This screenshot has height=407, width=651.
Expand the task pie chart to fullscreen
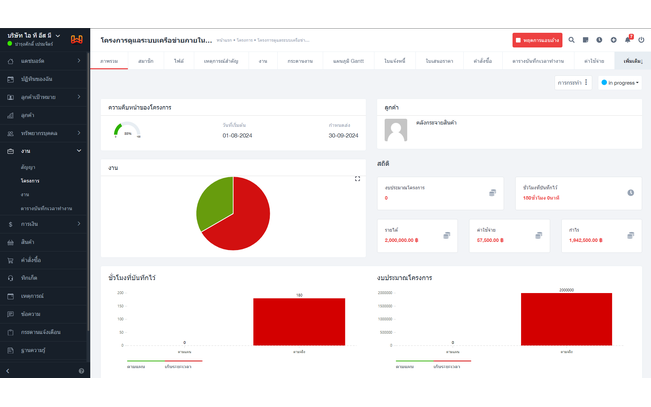(x=357, y=178)
